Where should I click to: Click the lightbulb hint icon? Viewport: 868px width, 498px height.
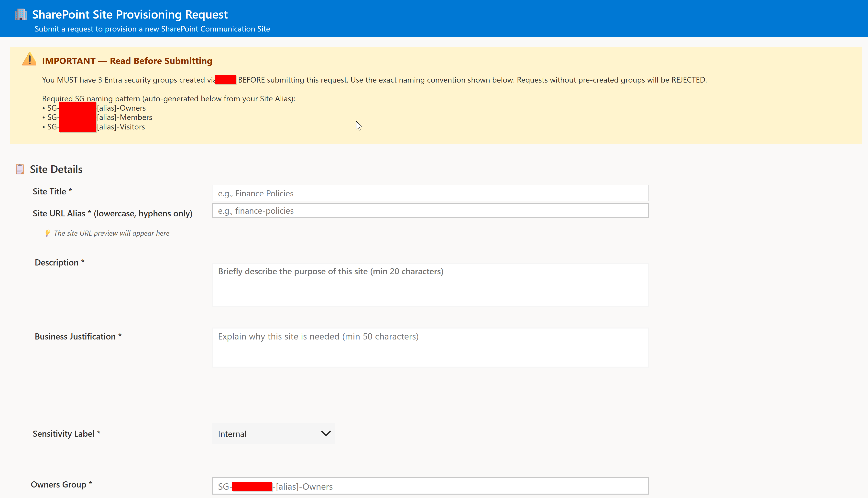point(48,233)
